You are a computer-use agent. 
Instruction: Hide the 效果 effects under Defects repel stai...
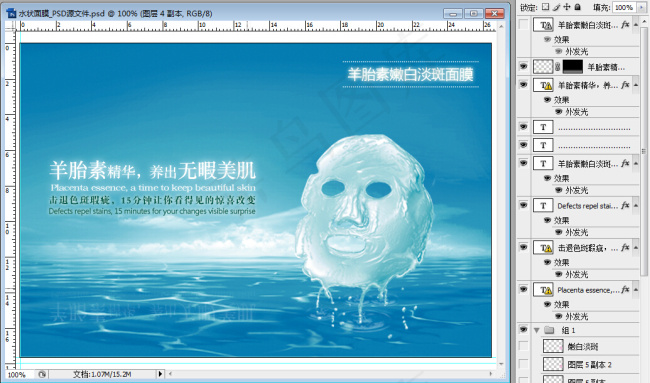[x=547, y=220]
